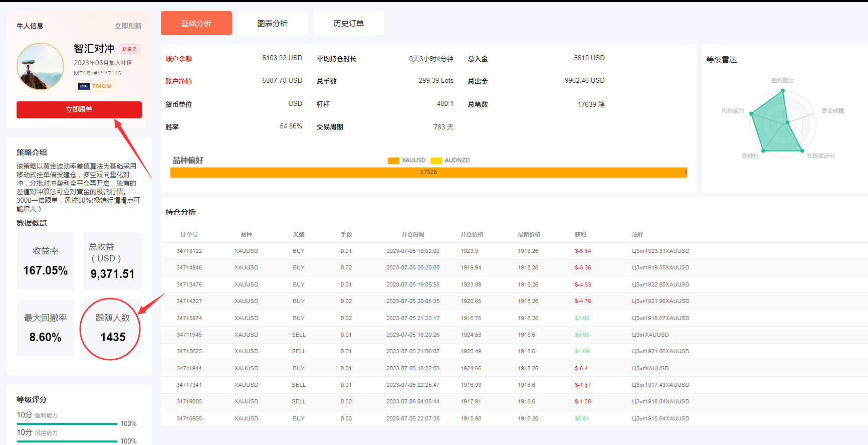
Task: Click the 资金规模 radar axis label
Action: coord(832,111)
